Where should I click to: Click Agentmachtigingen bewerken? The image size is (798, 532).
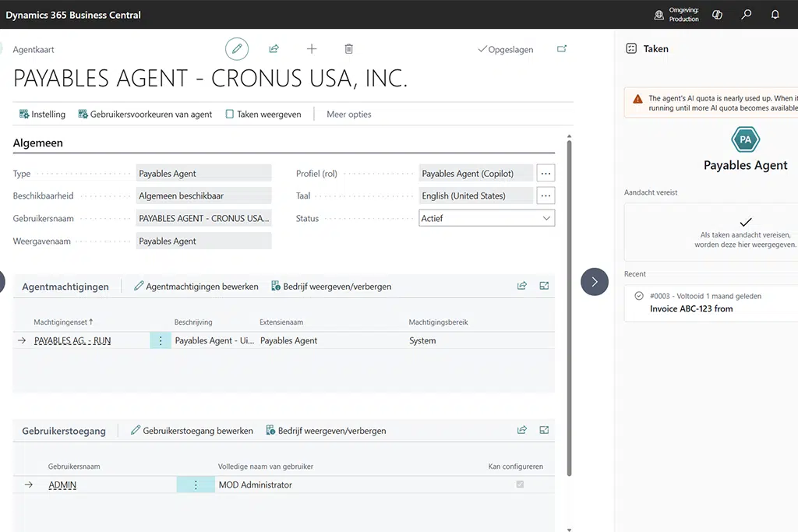tap(196, 287)
